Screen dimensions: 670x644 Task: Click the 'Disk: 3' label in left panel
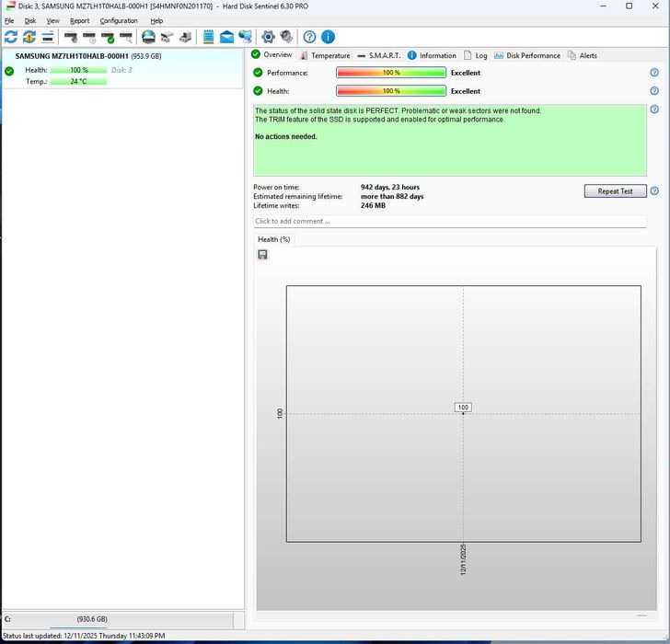[x=121, y=70]
